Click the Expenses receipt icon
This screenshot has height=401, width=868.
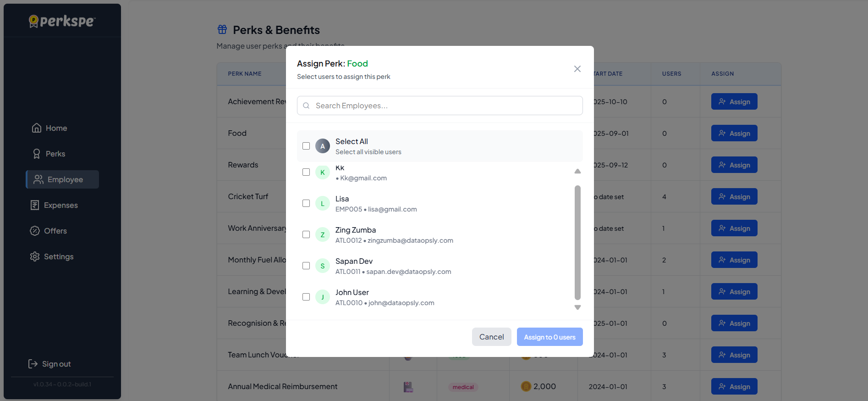[35, 205]
